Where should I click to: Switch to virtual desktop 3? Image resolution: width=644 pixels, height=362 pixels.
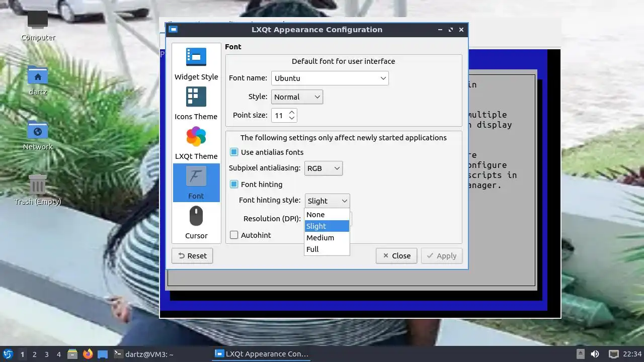tap(46, 354)
